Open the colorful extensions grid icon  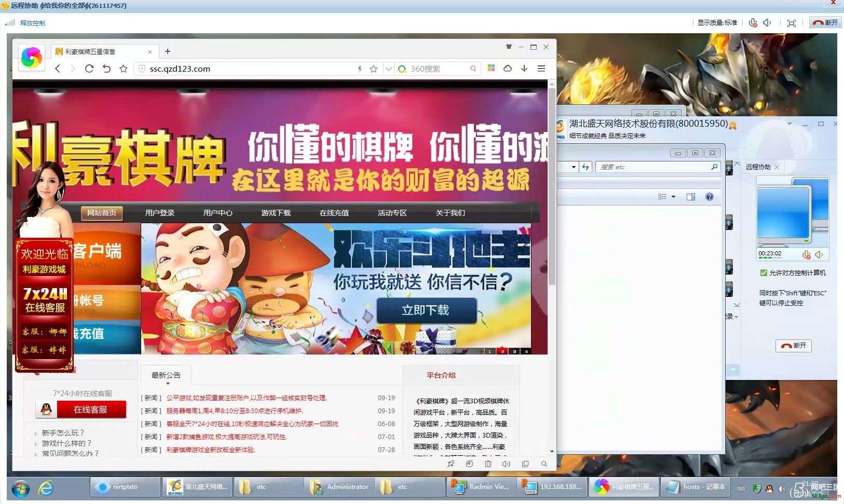pyautogui.click(x=491, y=68)
